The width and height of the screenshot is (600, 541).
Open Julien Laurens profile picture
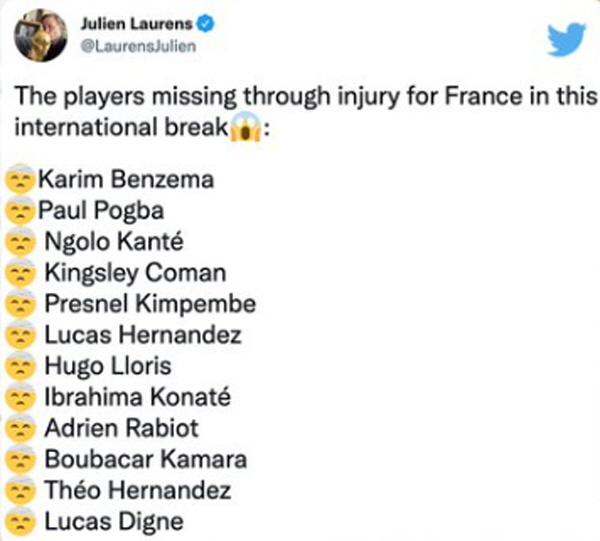[x=41, y=35]
